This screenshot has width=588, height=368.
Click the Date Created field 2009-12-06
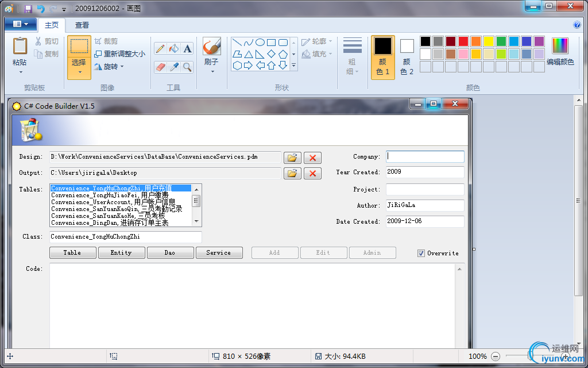[x=425, y=221]
